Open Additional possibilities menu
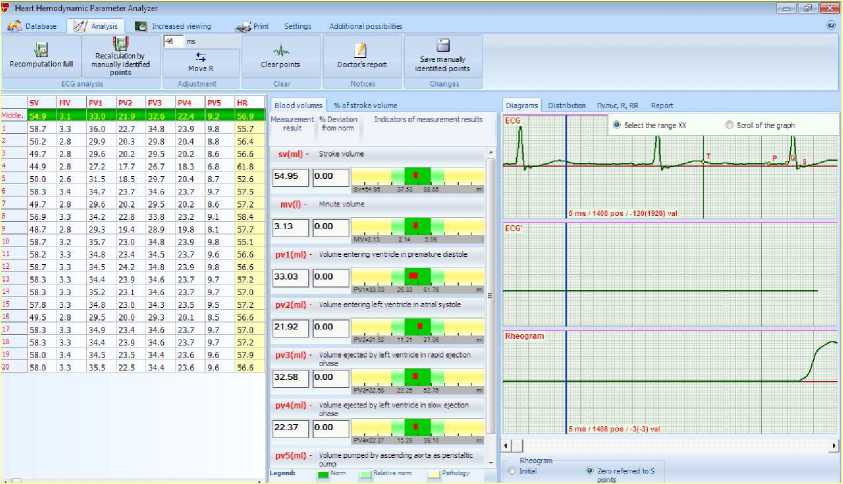The width and height of the screenshot is (843, 484). [x=365, y=26]
